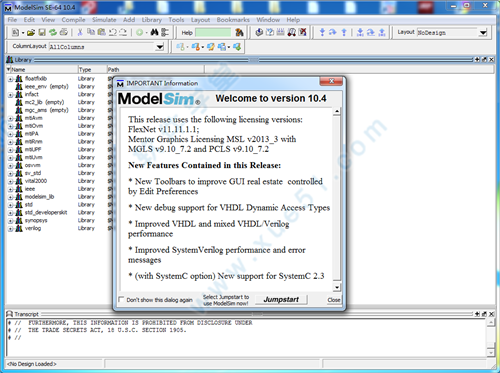This screenshot has width=500, height=373.
Task: Click the Cut scissors icon
Action: tap(80, 32)
